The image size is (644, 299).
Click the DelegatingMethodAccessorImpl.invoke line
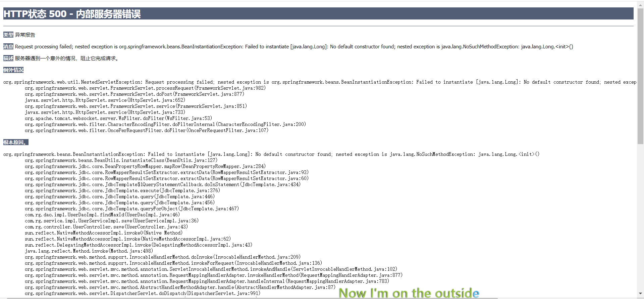[139, 245]
